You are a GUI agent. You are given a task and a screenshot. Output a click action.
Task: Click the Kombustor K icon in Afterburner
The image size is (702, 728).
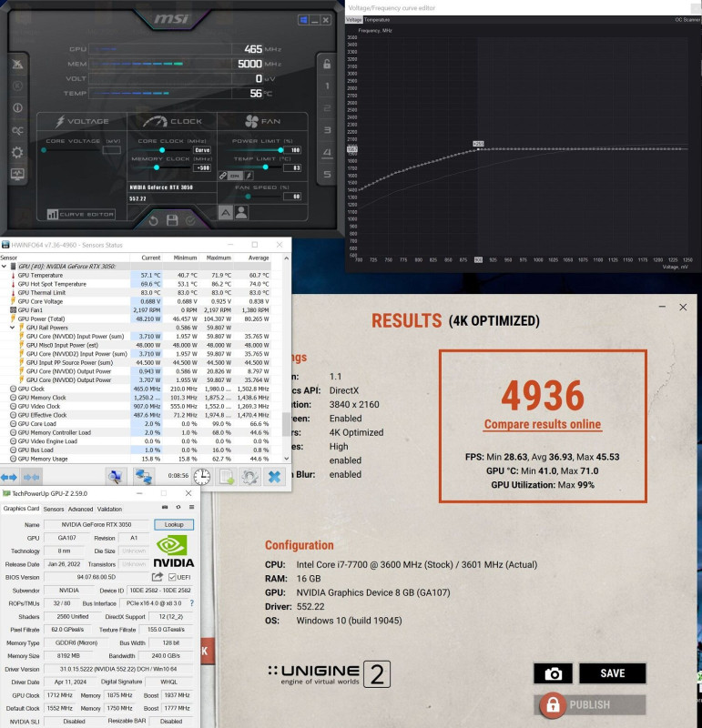pyautogui.click(x=17, y=86)
